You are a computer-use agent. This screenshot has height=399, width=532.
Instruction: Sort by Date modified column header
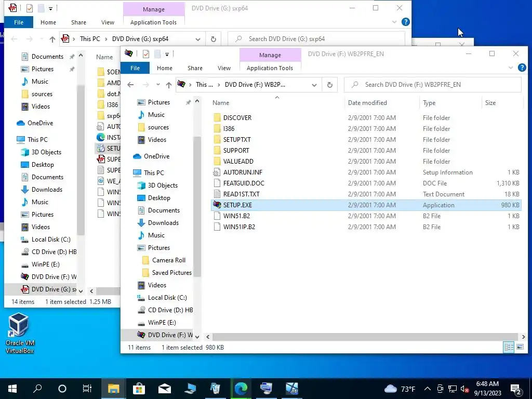pos(367,103)
